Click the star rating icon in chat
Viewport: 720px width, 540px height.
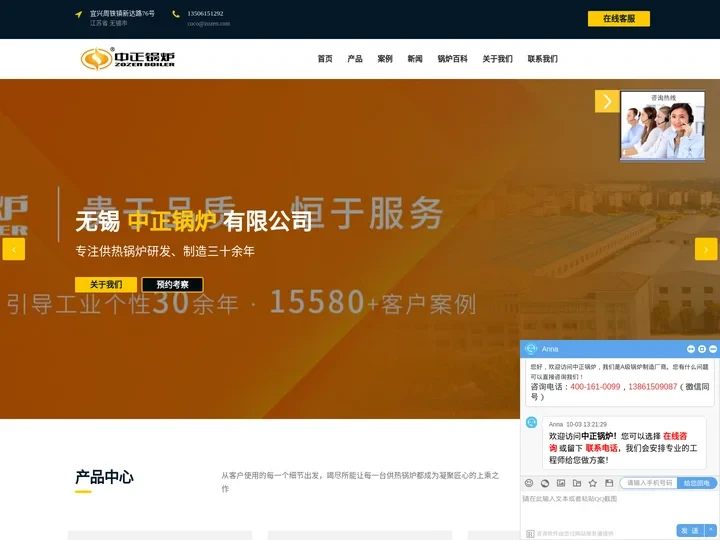click(593, 483)
